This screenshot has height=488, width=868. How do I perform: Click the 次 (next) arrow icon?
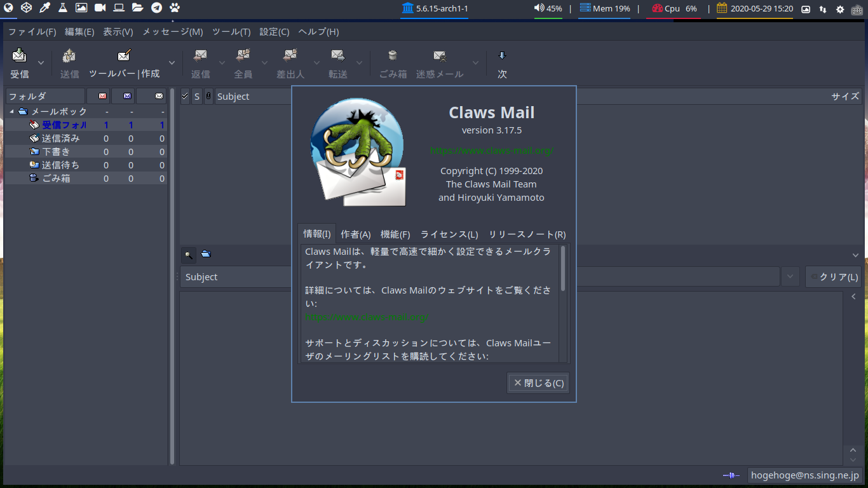(x=502, y=55)
